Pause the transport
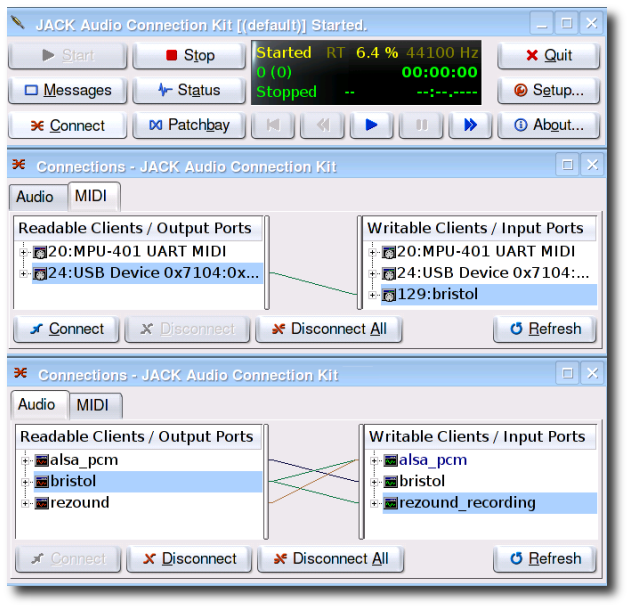Screen dimensions: 630x609 pos(421,125)
